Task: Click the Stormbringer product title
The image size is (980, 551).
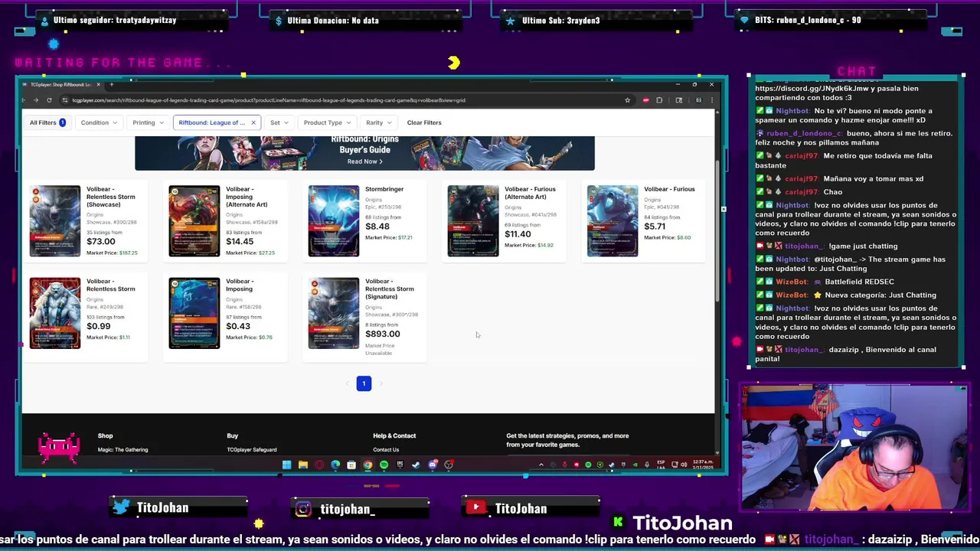Action: [x=384, y=189]
